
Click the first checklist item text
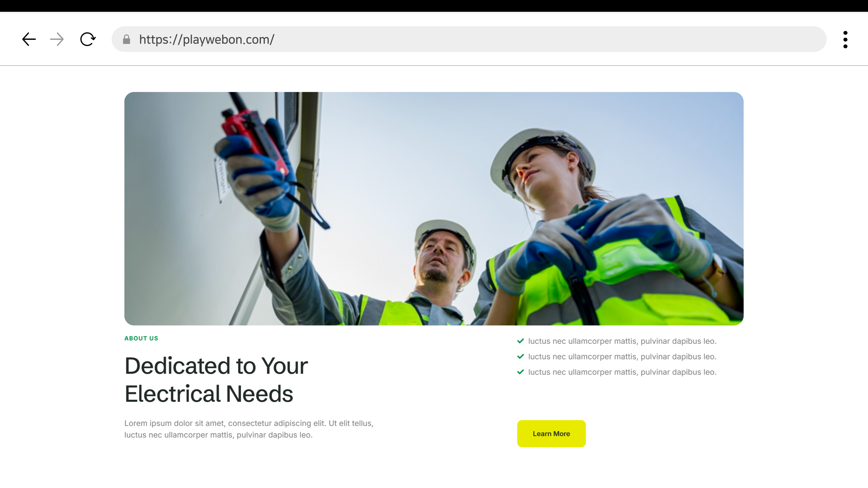(x=622, y=341)
